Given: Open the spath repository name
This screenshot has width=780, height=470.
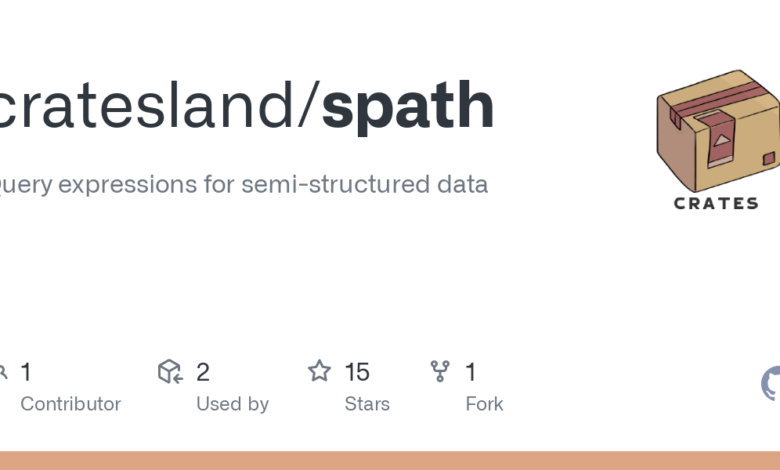Looking at the screenshot, I should pyautogui.click(x=408, y=107).
